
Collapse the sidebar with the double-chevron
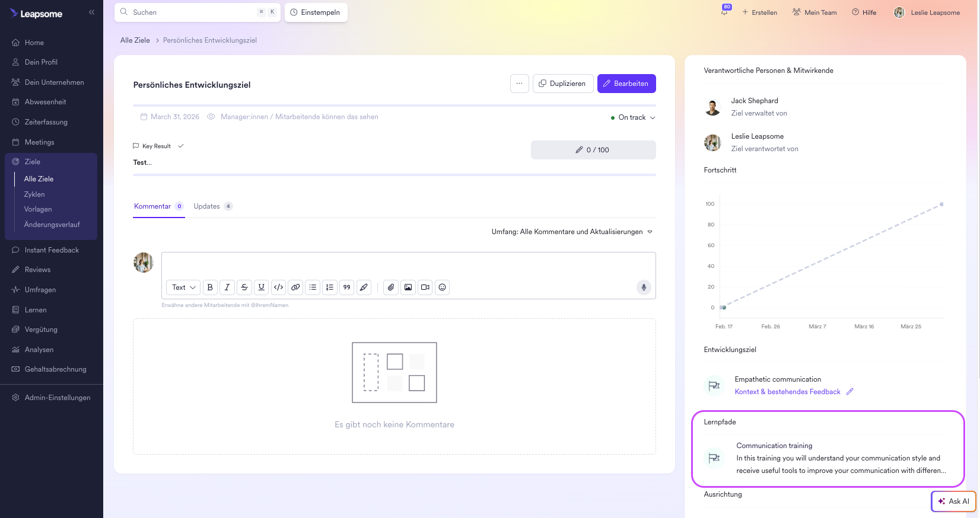click(91, 12)
